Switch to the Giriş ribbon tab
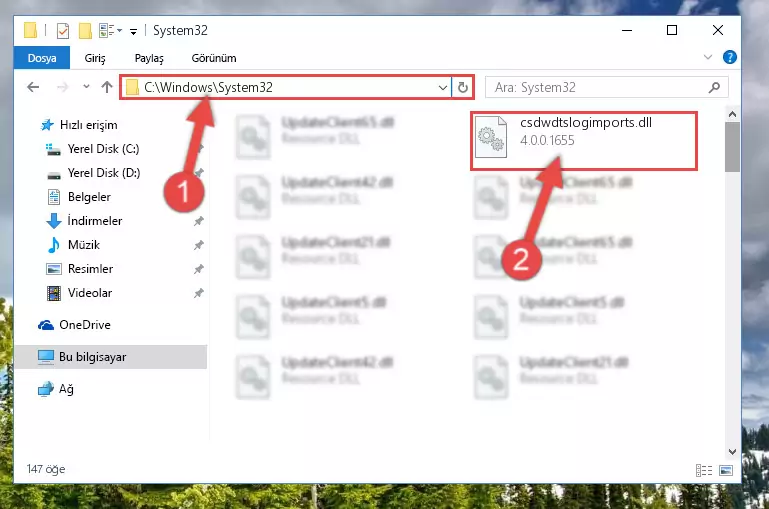This screenshot has width=769, height=509. click(x=95, y=58)
